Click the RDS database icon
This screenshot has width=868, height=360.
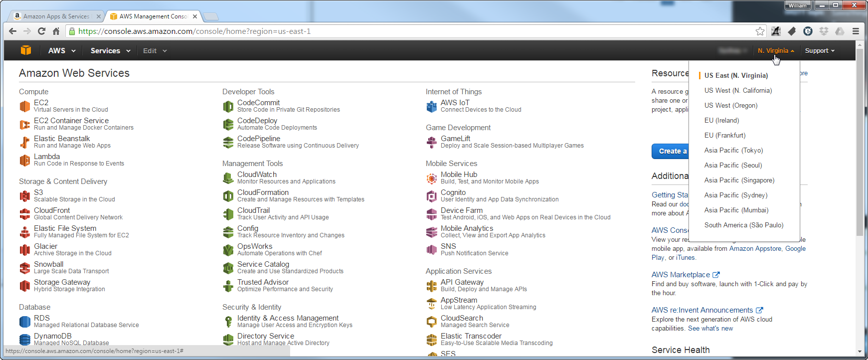click(24, 322)
